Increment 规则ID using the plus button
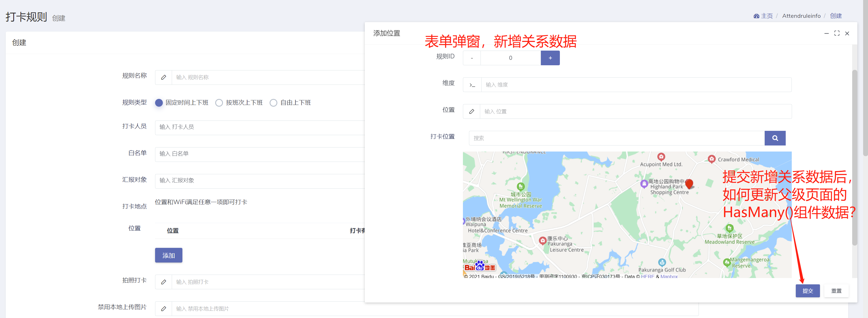The height and width of the screenshot is (318, 868). (x=550, y=58)
